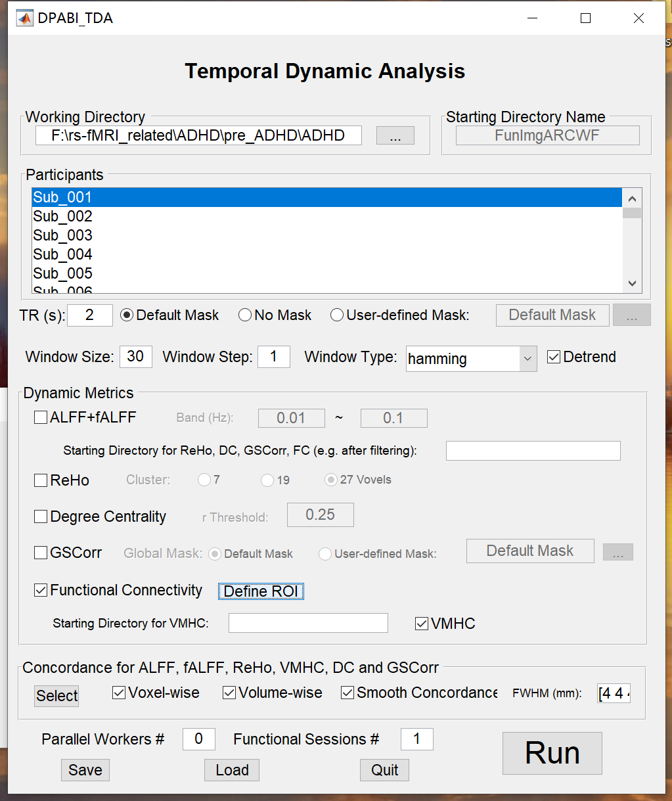Click the Participants list scroll-up arrow
672x801 pixels.
tap(632, 198)
